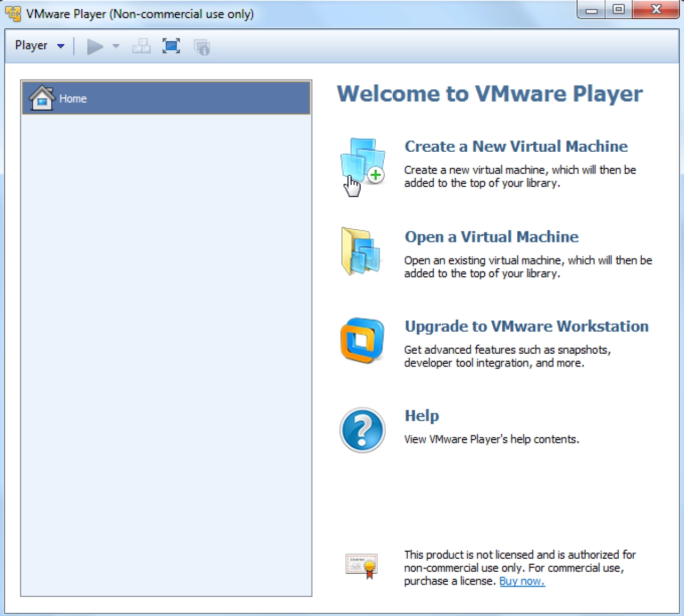
Task: Click 'Create a new virtual machine, which' description
Action: [520, 176]
